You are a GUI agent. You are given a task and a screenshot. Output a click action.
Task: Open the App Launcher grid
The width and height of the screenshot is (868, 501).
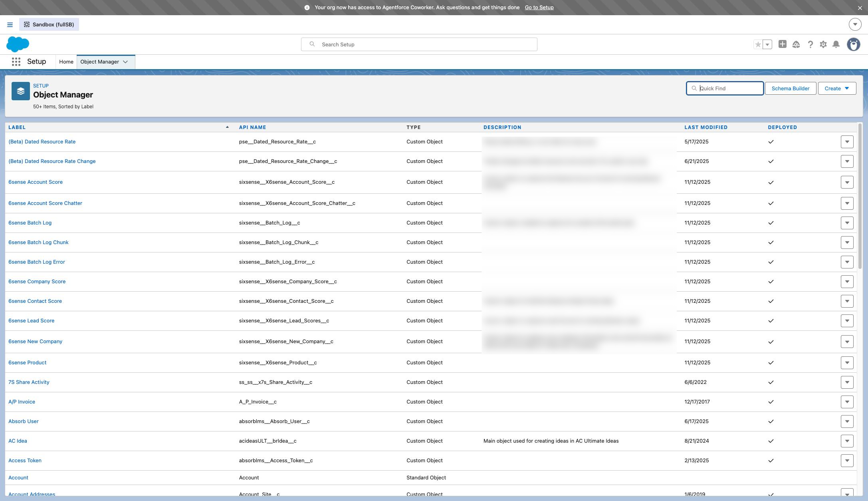point(16,62)
